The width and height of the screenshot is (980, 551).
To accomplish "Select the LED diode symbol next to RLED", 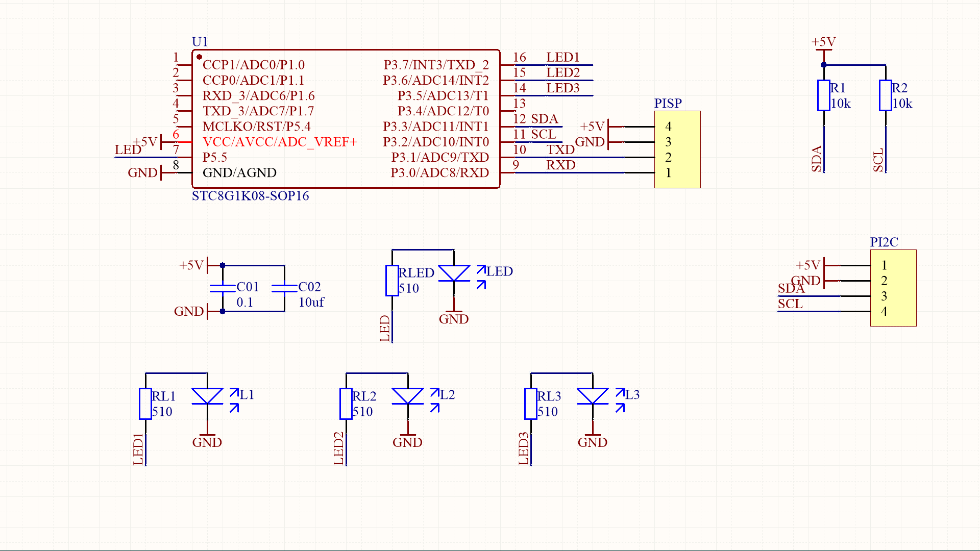I will [454, 273].
